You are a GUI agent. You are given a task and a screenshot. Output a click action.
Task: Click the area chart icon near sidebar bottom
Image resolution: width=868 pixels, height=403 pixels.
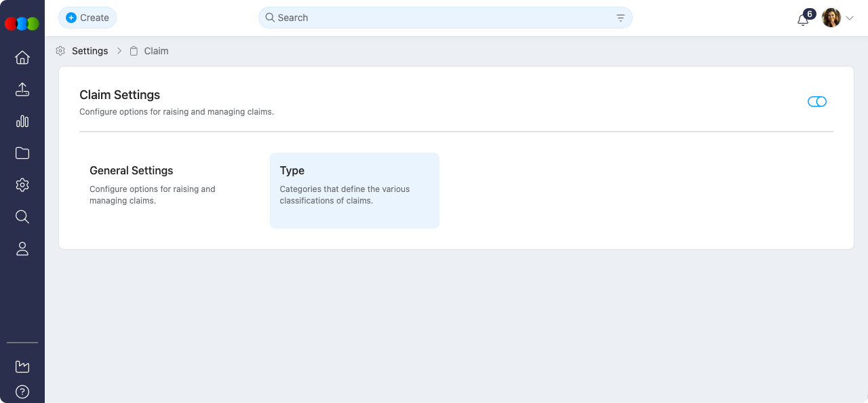(x=22, y=367)
